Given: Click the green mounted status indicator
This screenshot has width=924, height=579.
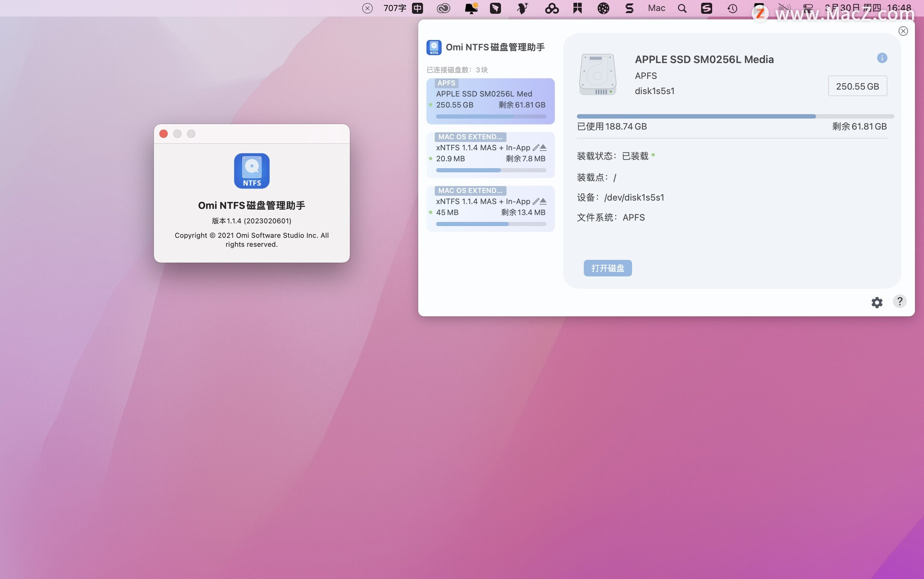Looking at the screenshot, I should click(x=653, y=155).
